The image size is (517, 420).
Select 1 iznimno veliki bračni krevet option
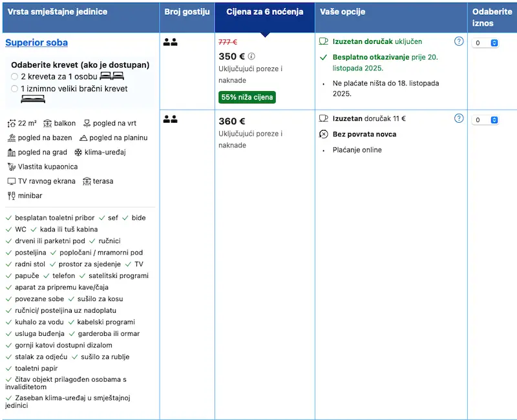14,89
